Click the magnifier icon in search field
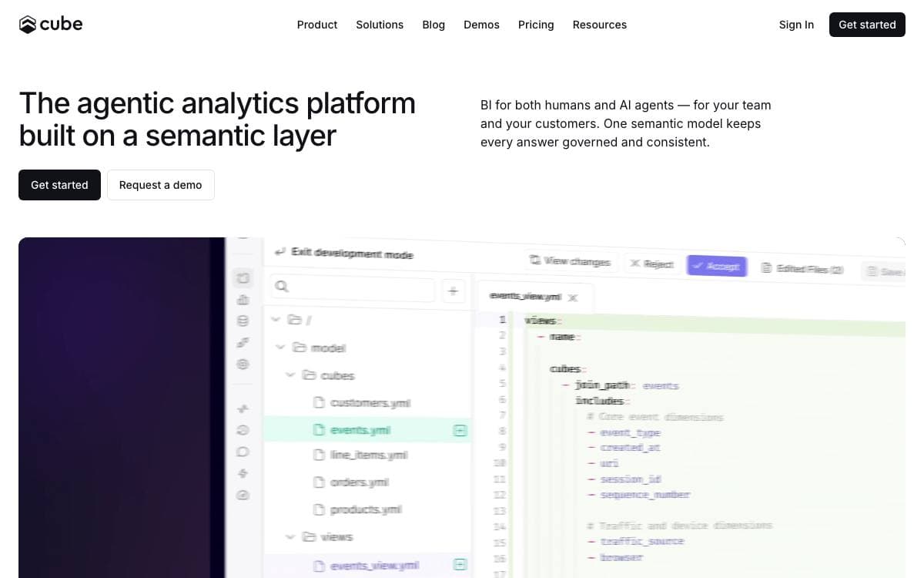The width and height of the screenshot is (924, 578). pyautogui.click(x=282, y=287)
